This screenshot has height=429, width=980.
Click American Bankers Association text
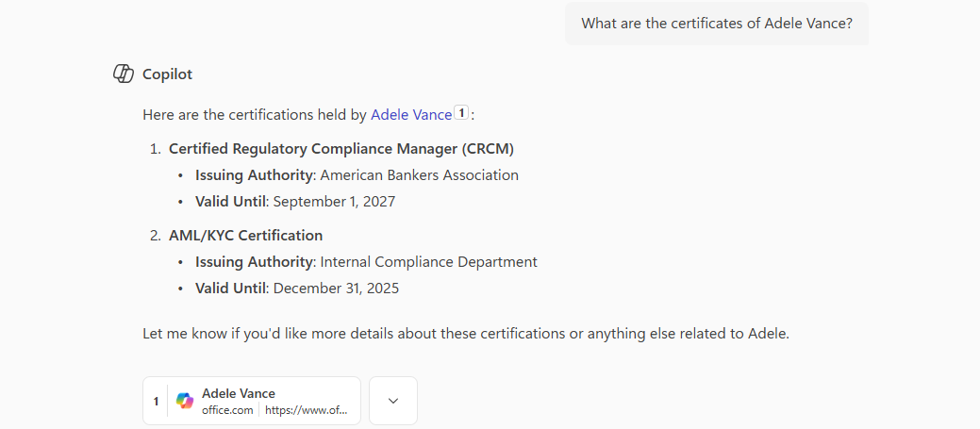coord(420,175)
